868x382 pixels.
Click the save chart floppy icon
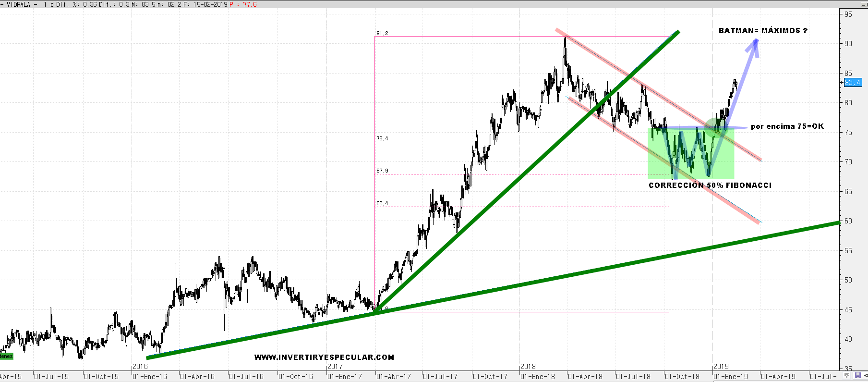point(858,375)
